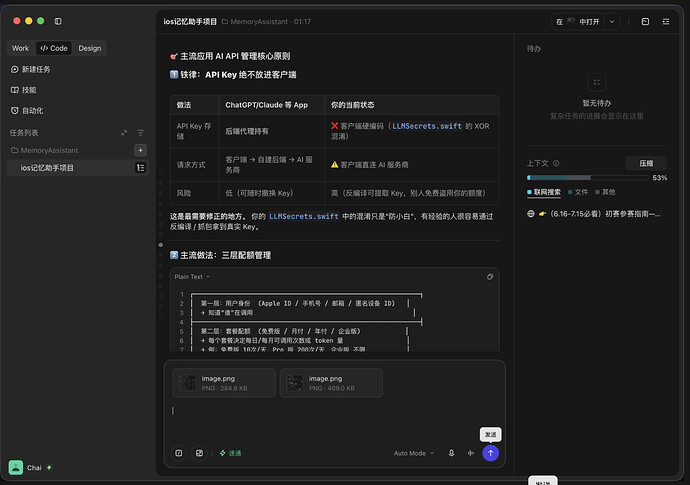Activate the microphone voice input icon
The width and height of the screenshot is (690, 485).
tap(451, 453)
